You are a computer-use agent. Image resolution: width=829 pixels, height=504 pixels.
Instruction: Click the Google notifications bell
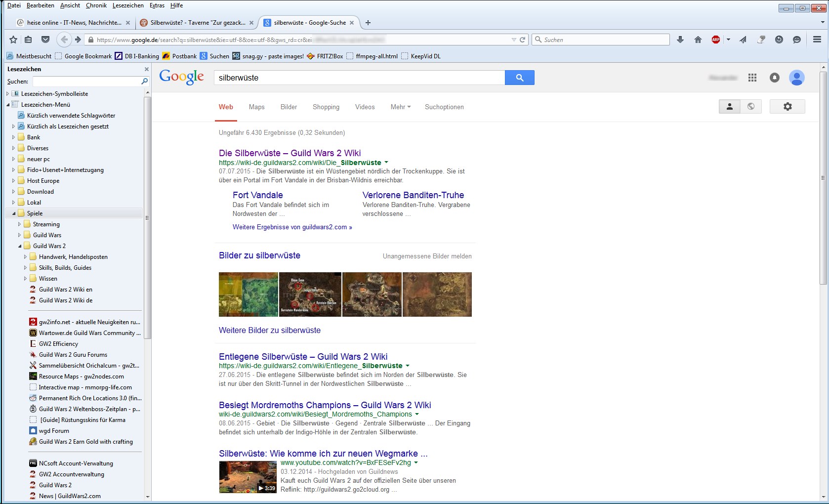point(774,78)
